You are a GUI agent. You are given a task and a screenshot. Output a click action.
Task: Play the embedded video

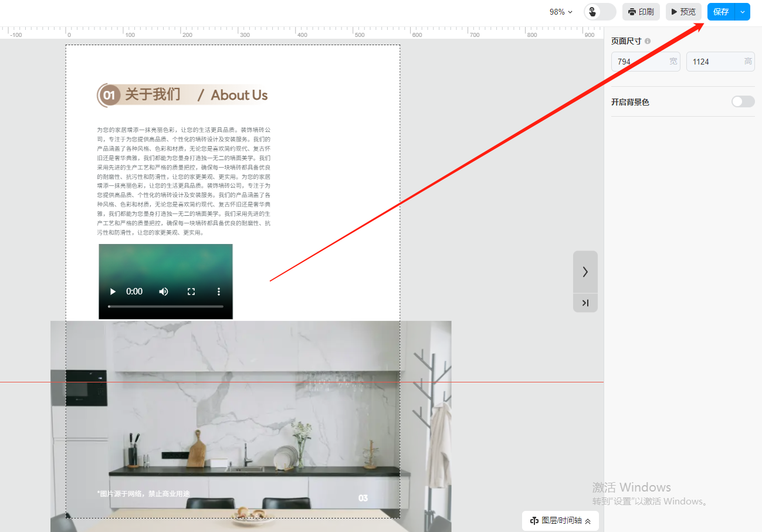[x=113, y=292]
